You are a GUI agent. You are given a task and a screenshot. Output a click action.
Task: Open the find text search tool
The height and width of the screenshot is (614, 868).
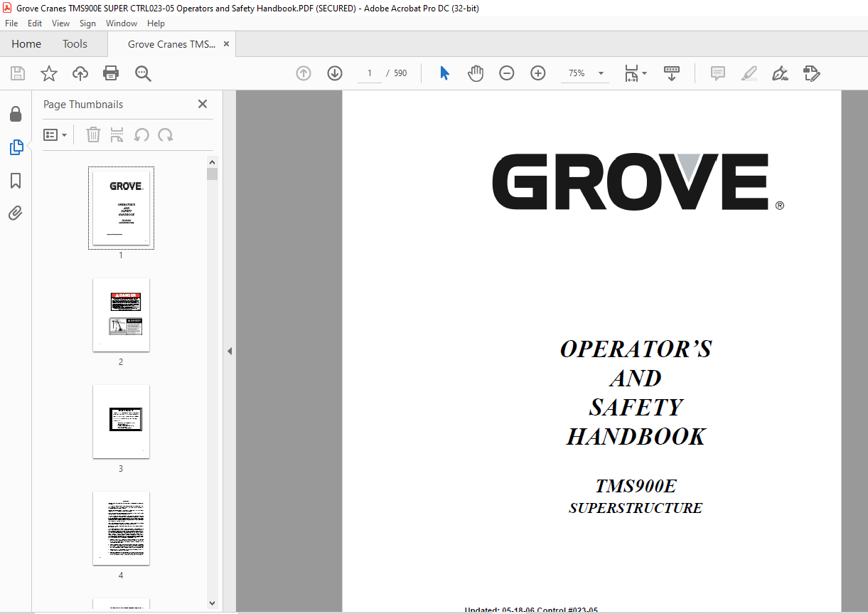[x=143, y=73]
